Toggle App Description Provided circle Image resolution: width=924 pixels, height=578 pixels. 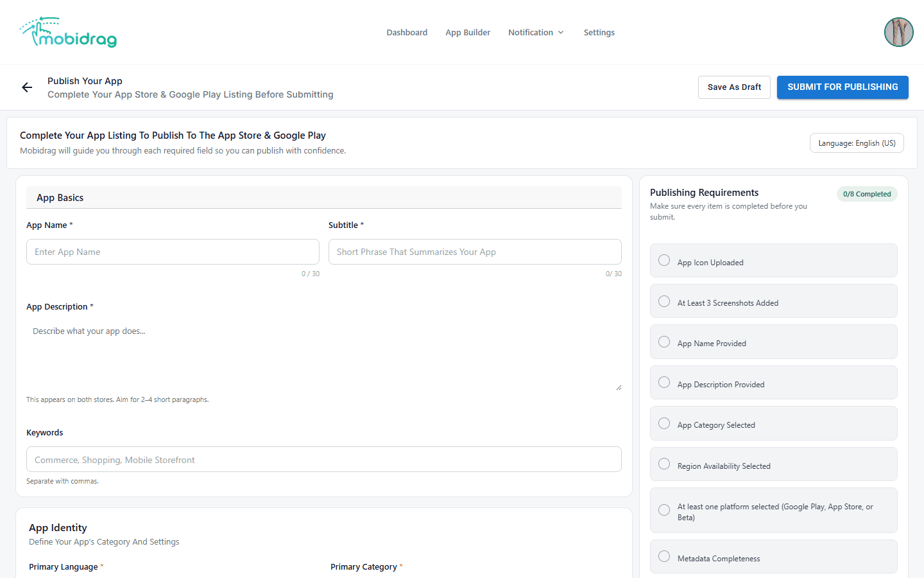pos(664,382)
